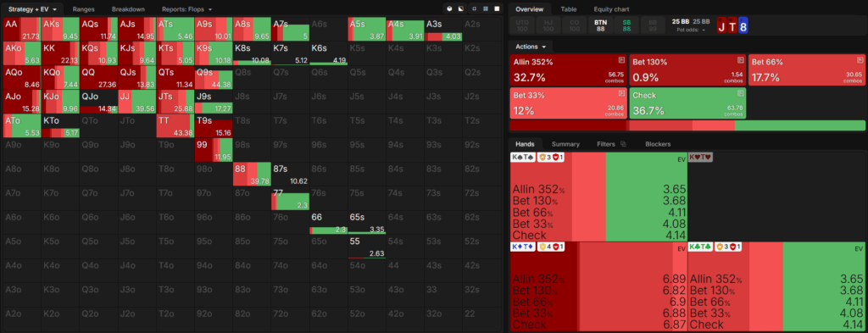The width and height of the screenshot is (868, 333).
Task: Click the 65s cell showing 3.35
Action: (x=366, y=222)
